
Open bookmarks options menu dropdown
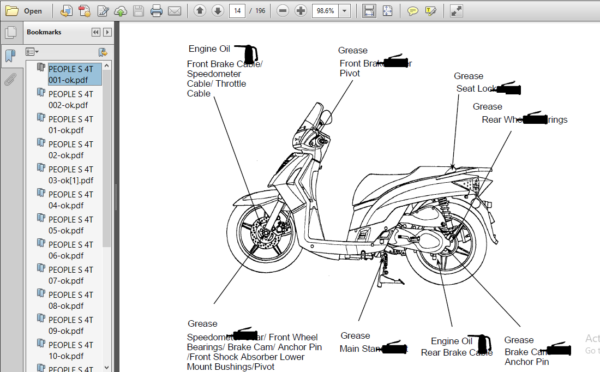(32, 52)
